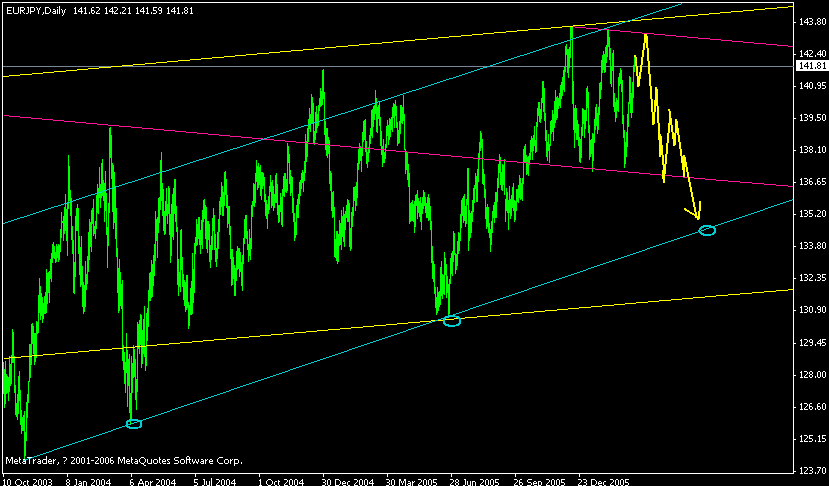Select the yellow projected price arrow

pos(667,127)
